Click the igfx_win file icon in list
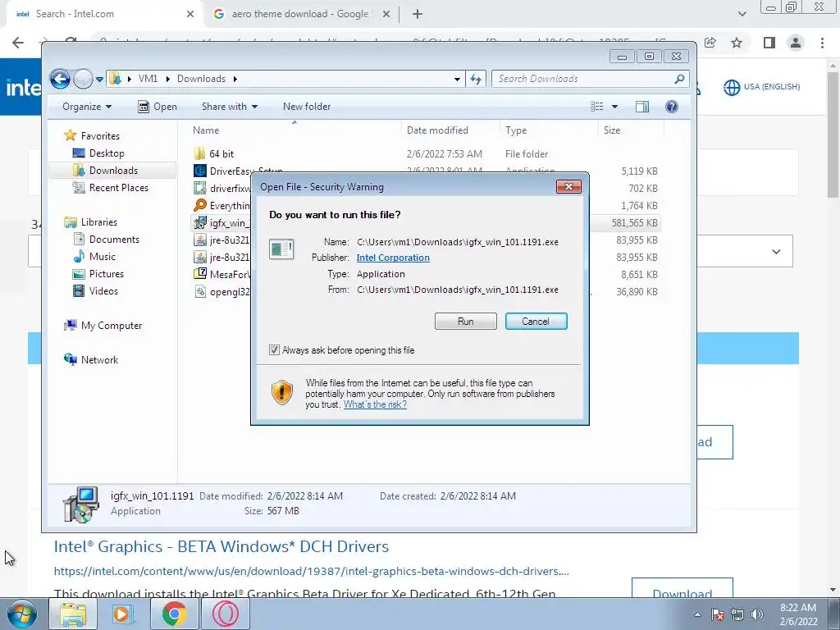This screenshot has height=630, width=840. [x=200, y=222]
